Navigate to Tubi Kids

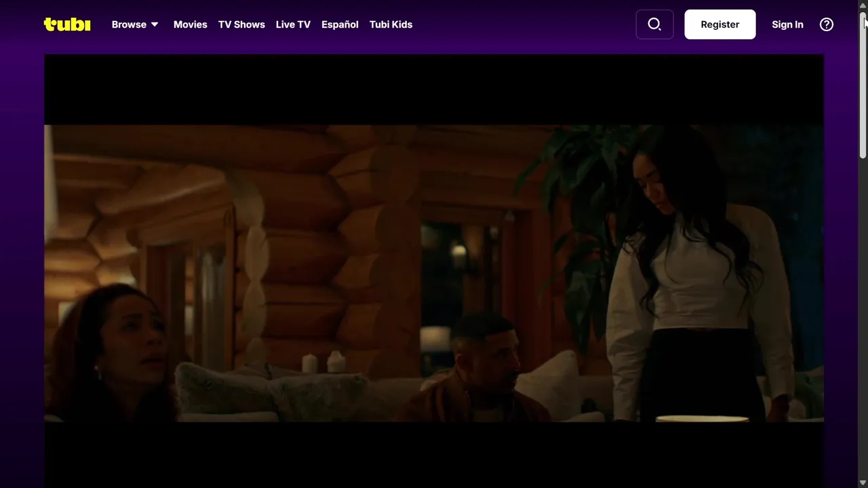tap(391, 24)
